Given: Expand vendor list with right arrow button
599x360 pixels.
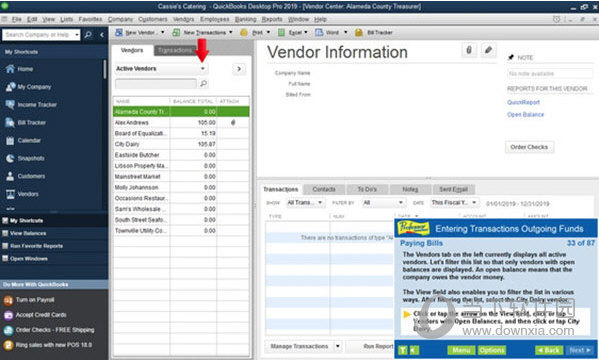Looking at the screenshot, I should (239, 69).
